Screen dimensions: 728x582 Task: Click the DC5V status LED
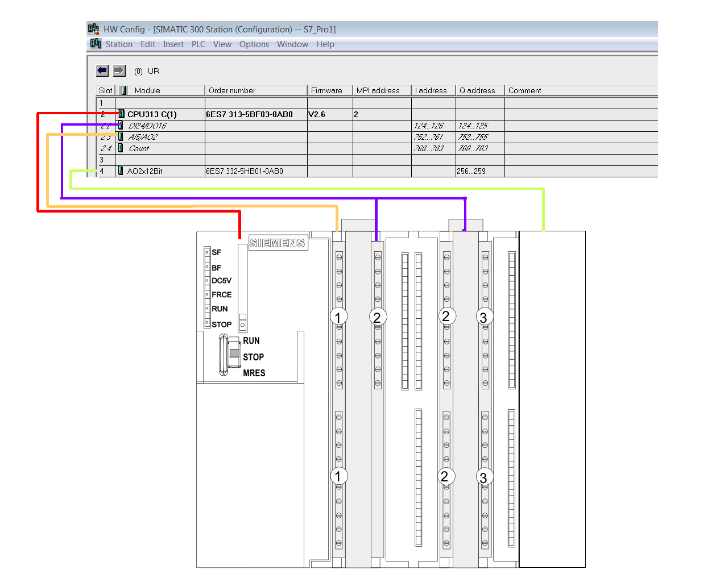tap(207, 280)
